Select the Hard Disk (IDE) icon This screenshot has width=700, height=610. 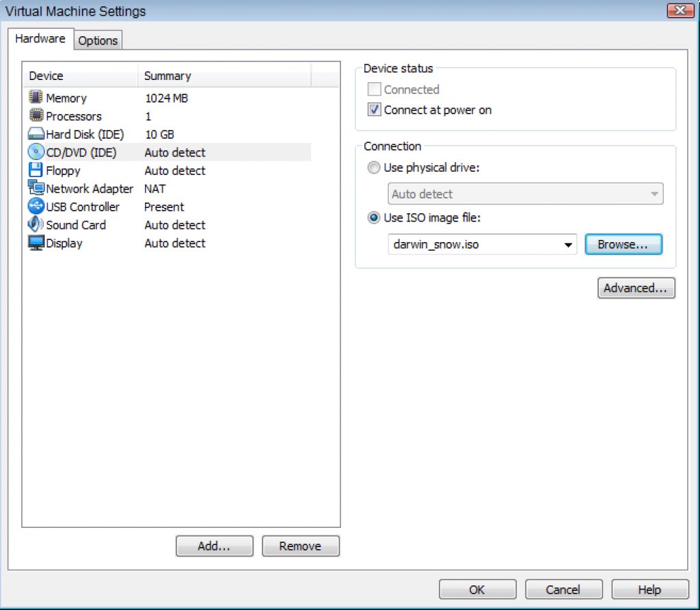36,135
